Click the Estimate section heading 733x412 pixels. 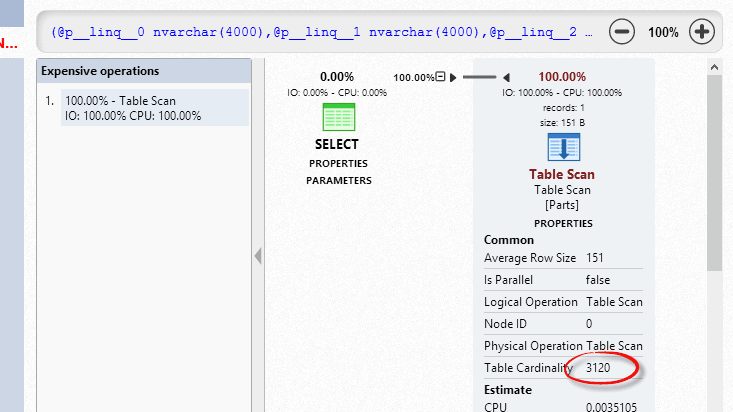click(508, 390)
